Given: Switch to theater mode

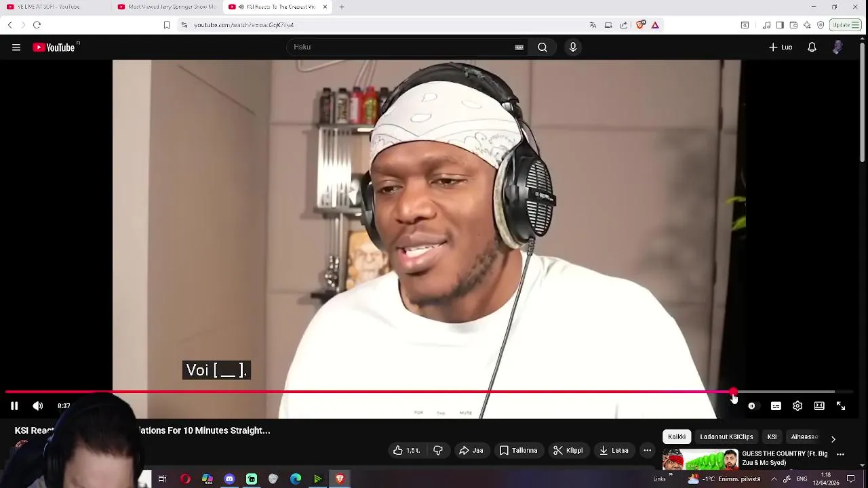Looking at the screenshot, I should click(x=819, y=406).
